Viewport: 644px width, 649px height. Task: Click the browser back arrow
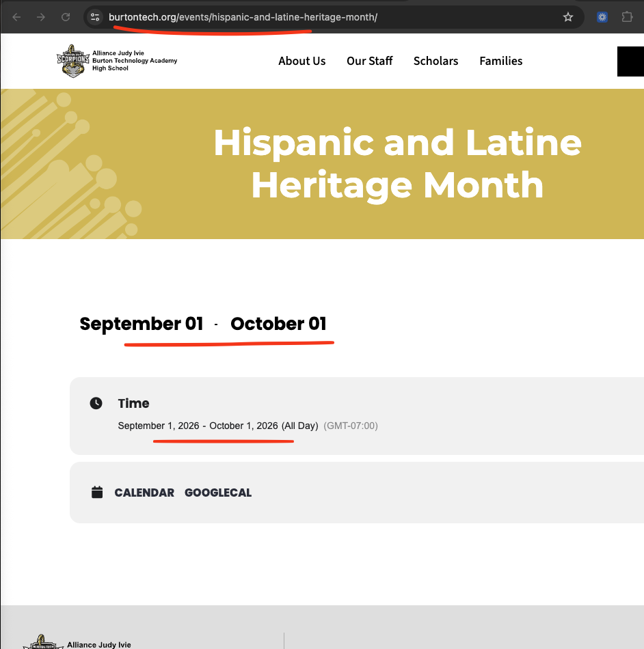pos(16,17)
